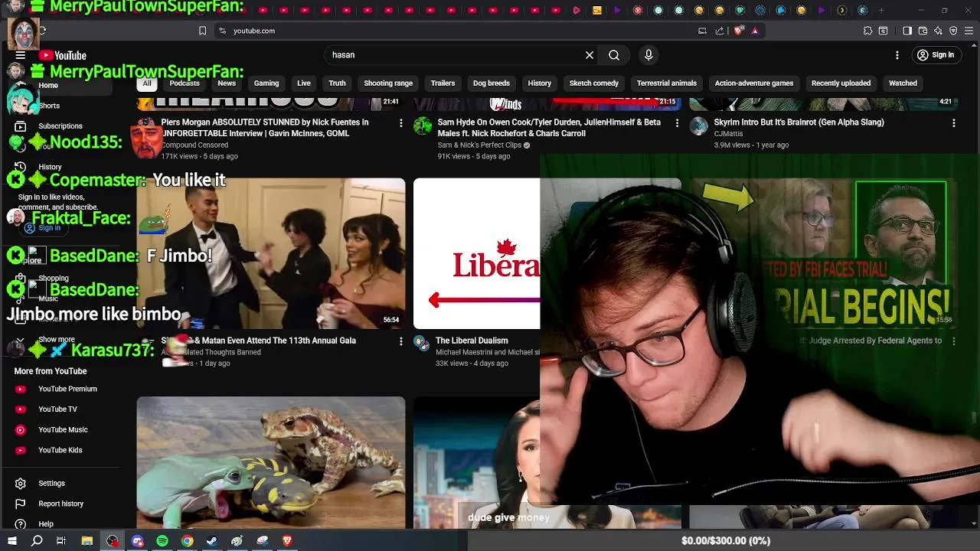Select the Shooting range filter chip
This screenshot has height=551, width=980.
point(388,83)
